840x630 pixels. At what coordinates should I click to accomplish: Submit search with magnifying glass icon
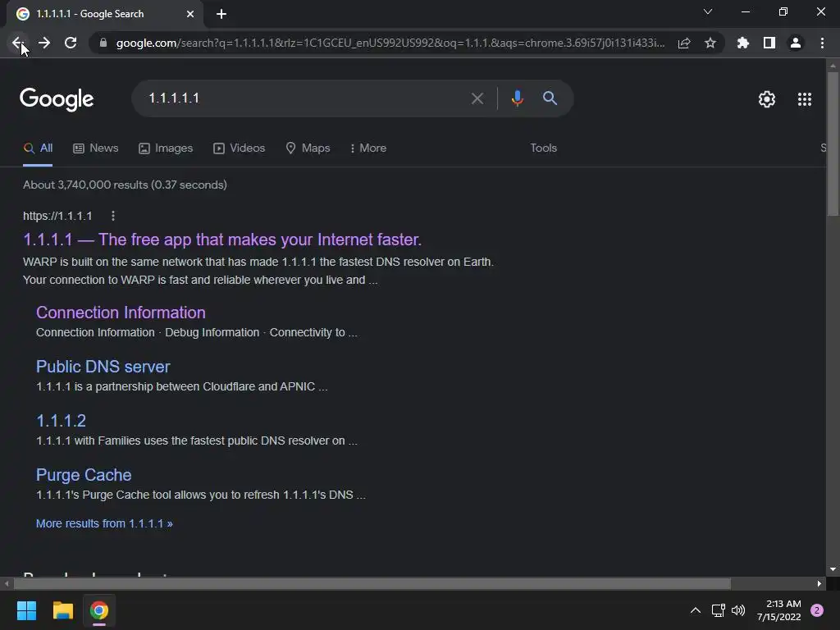tap(550, 98)
